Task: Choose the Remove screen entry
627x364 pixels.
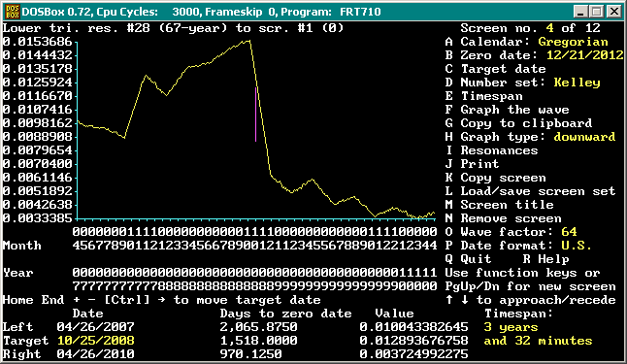Action: pyautogui.click(x=503, y=218)
